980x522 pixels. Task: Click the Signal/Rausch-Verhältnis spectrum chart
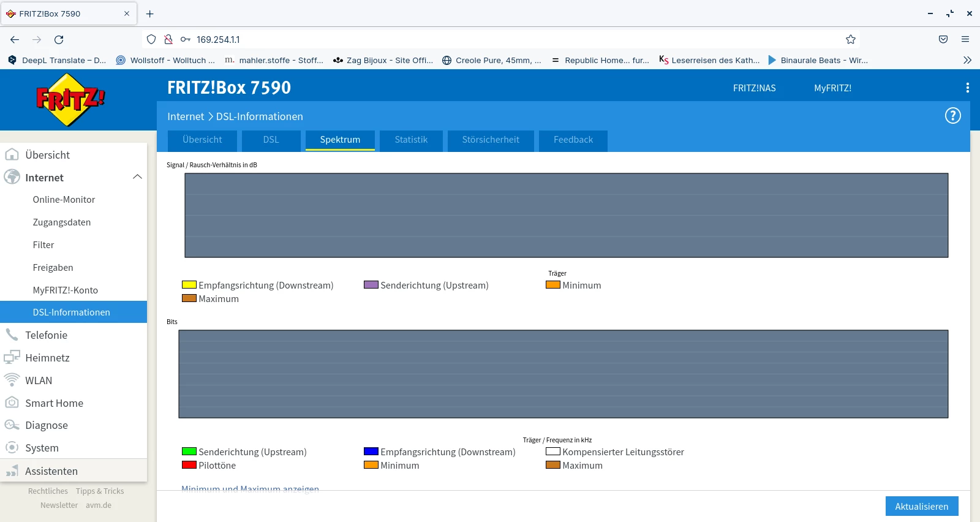tap(567, 215)
